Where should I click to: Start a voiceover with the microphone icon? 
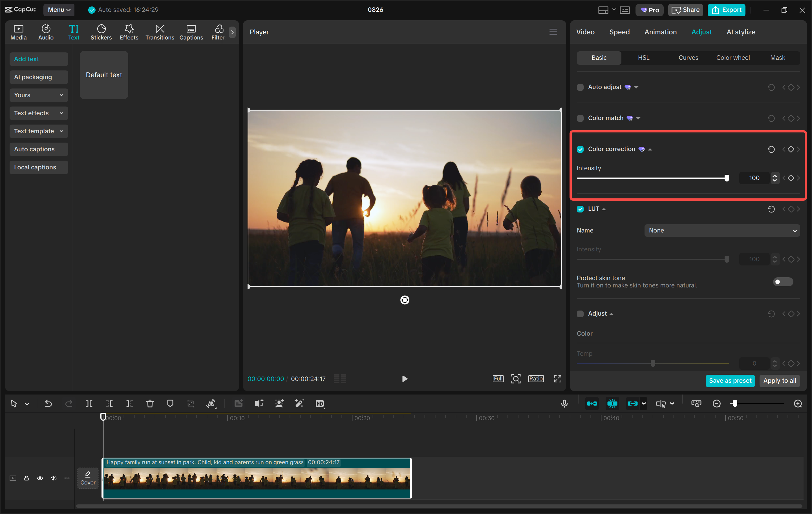pos(564,403)
